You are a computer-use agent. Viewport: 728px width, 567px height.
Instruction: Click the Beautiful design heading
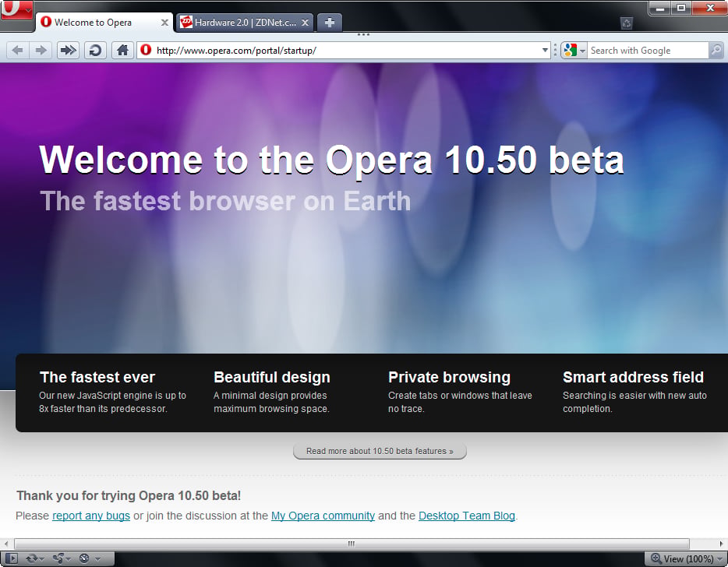tap(272, 377)
